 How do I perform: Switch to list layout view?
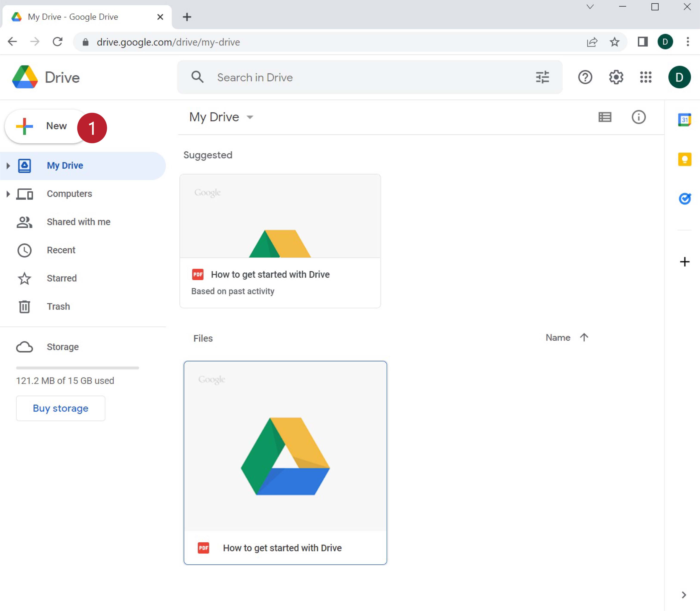pyautogui.click(x=605, y=117)
